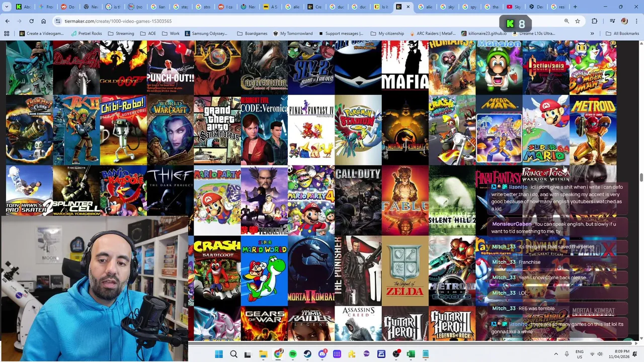Open the Pretzel Rocks bookmark
This screenshot has width=644, height=362.
87,34
